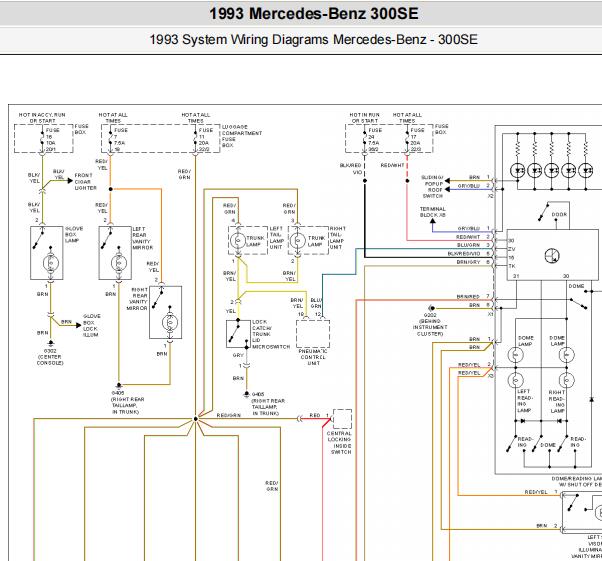Viewport: 602px width, 561px height.
Task: Click the "(BEHIND INSTRUMENT CLUSTER)" ground label
Action: [x=430, y=328]
